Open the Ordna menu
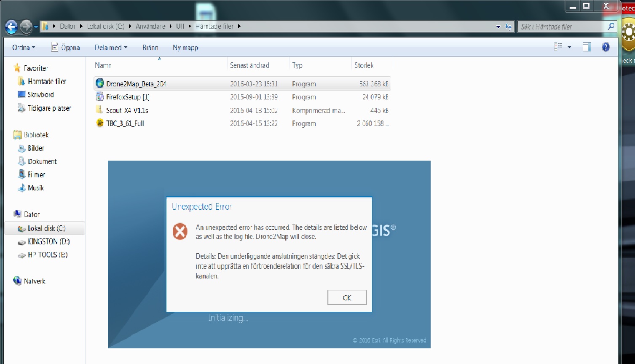This screenshot has width=635, height=364. (24, 48)
